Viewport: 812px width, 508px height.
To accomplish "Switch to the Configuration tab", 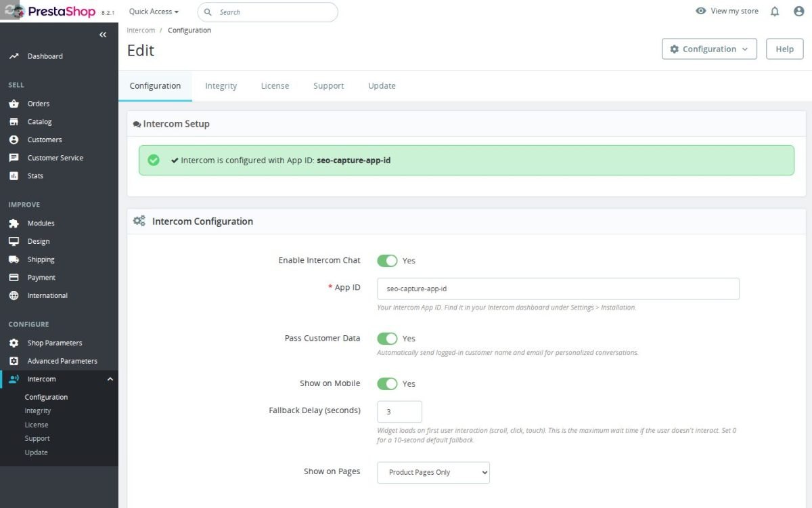I will [x=155, y=86].
